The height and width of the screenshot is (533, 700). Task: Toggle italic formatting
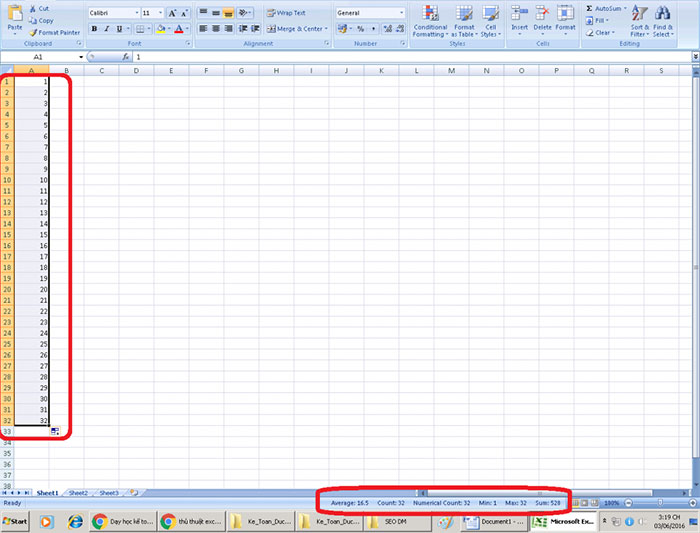pyautogui.click(x=107, y=29)
